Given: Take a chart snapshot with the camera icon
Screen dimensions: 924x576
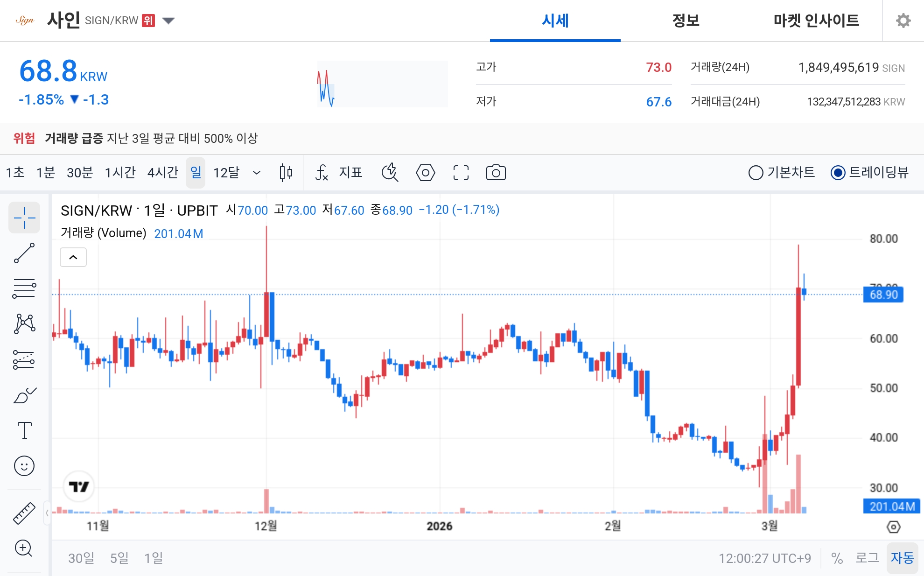Looking at the screenshot, I should (x=496, y=173).
